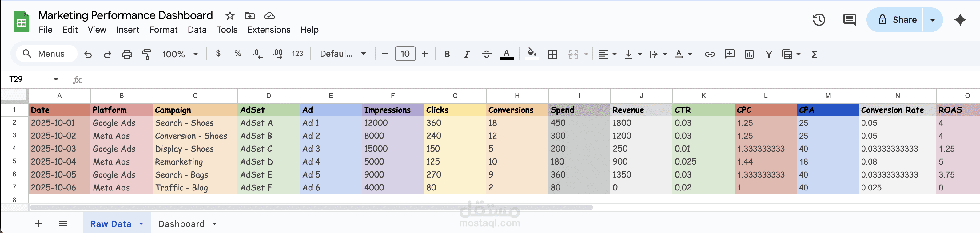Image resolution: width=980 pixels, height=233 pixels.
Task: Open the zoom 100% dropdown
Action: tap(180, 54)
